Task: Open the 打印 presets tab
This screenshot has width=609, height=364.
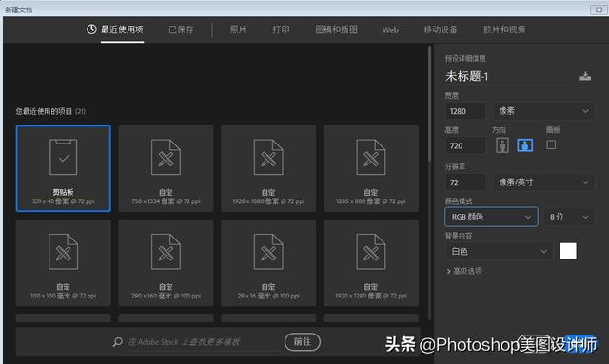Action: [281, 29]
